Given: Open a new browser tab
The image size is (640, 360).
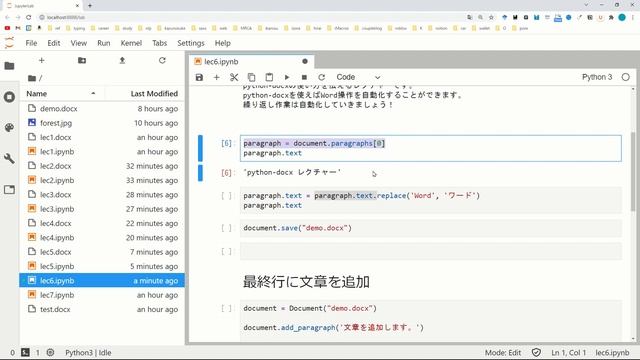Looking at the screenshot, I should point(90,5).
